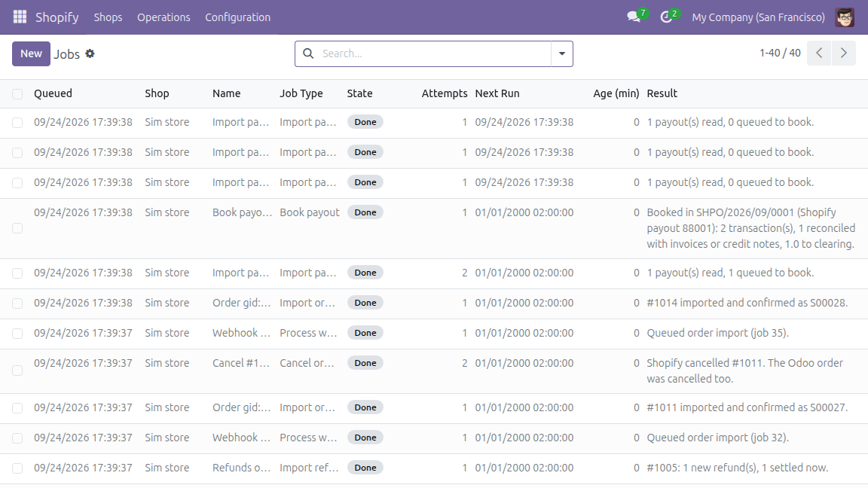Sort by the Result column header

(x=662, y=93)
